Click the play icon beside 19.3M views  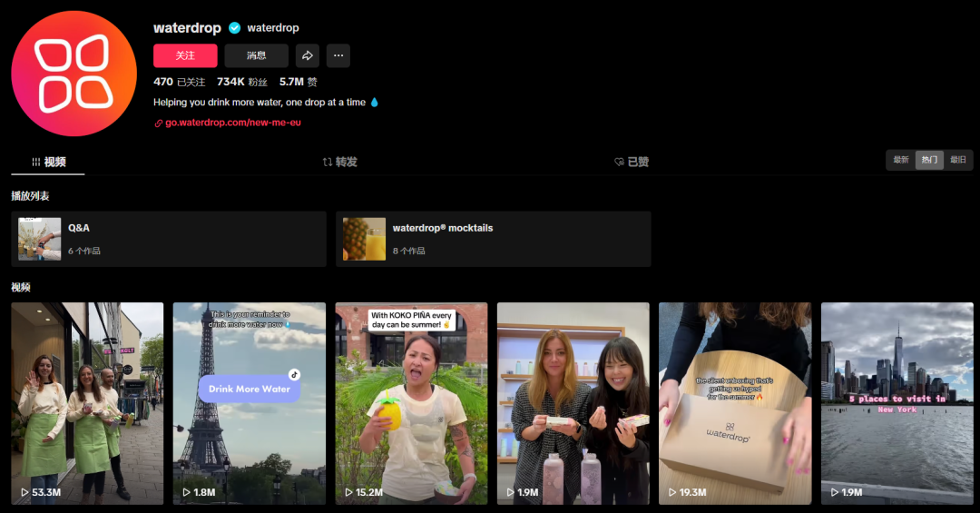point(672,492)
